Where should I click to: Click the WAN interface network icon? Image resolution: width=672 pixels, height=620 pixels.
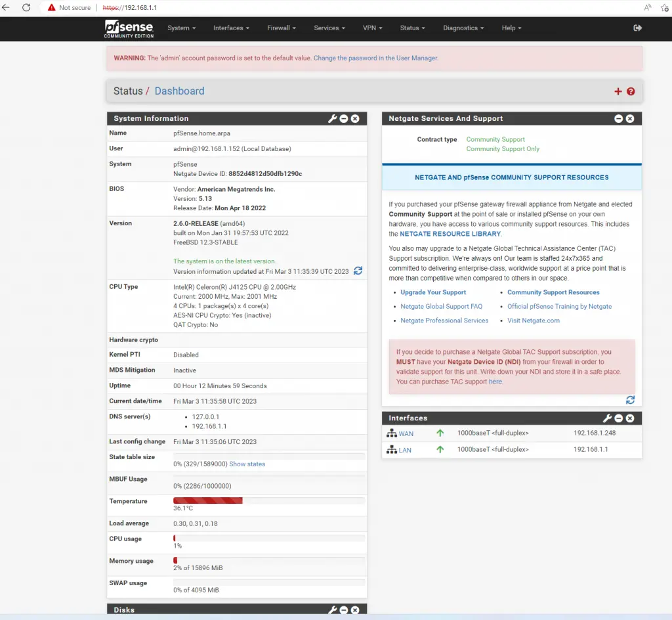pos(392,433)
